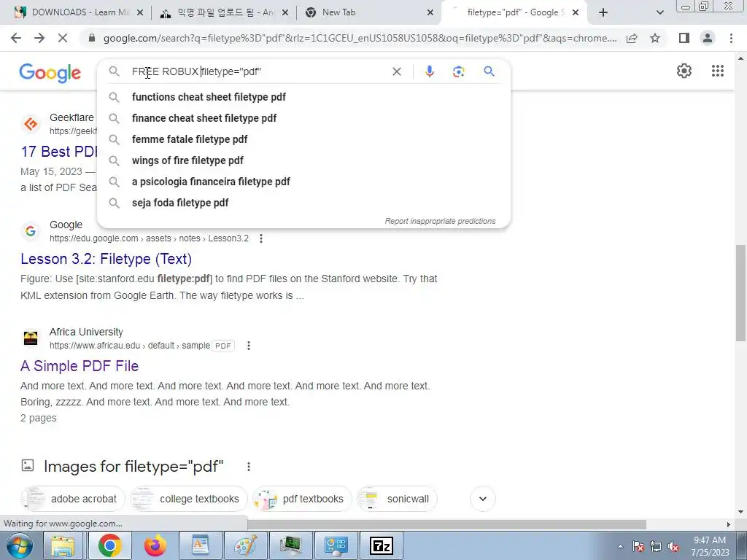Viewport: 747px width, 560px height.
Task: Open the Chrome profile avatar
Action: [708, 38]
